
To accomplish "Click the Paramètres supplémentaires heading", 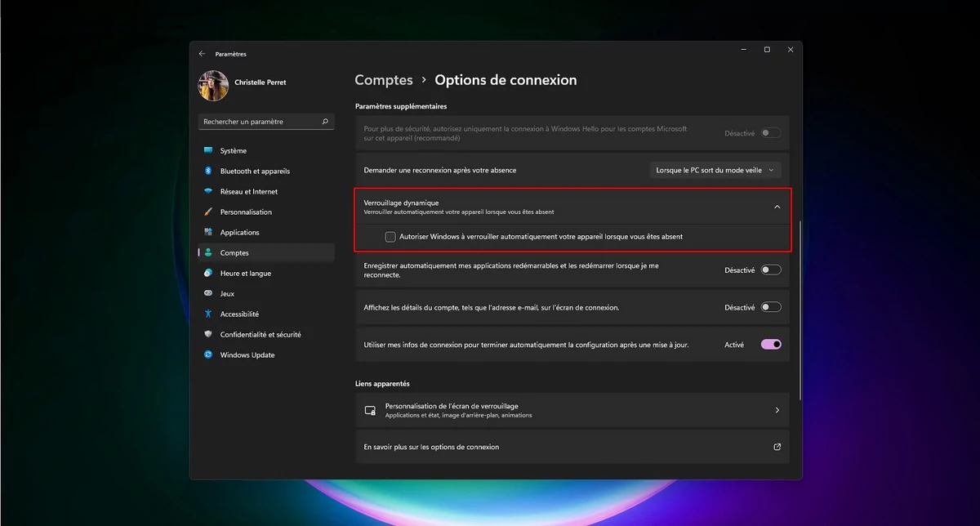I will tap(401, 106).
